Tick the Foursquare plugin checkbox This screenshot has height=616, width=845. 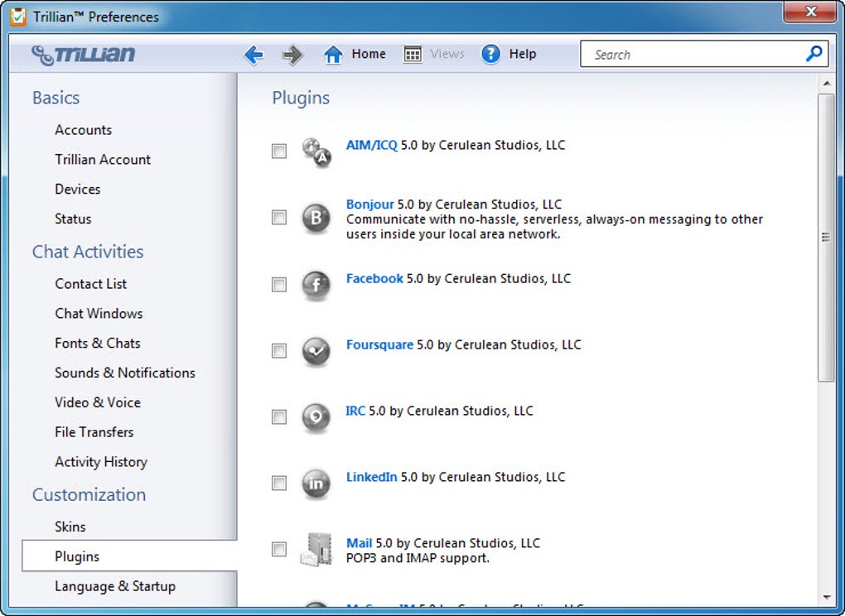pos(279,350)
